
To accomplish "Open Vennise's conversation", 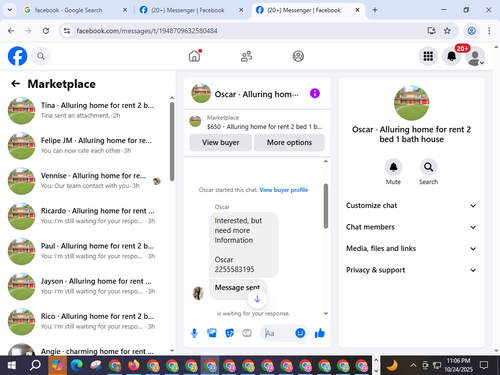I will coord(85,181).
